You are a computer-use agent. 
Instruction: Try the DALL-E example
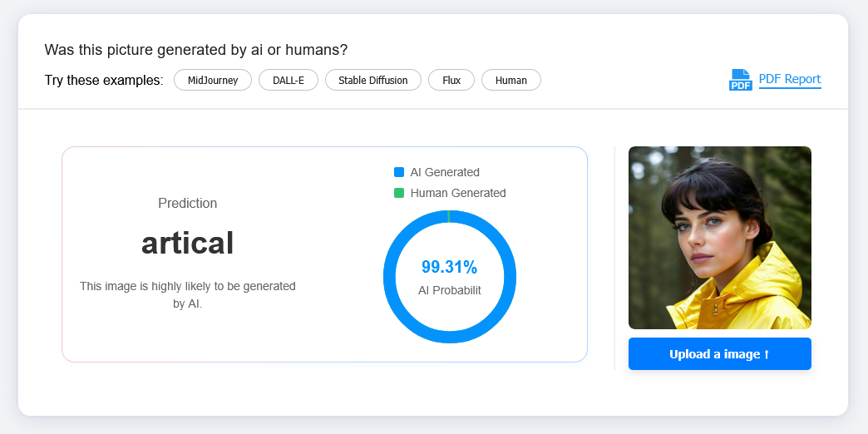288,81
